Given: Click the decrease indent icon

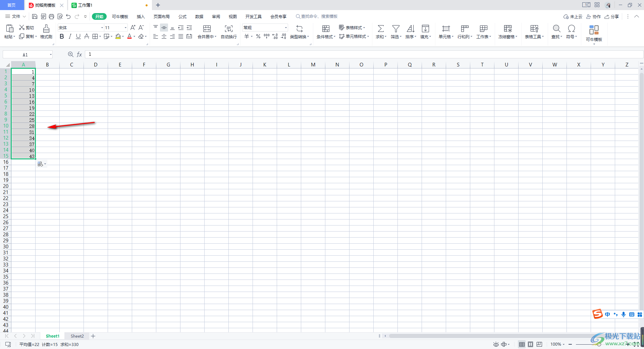Looking at the screenshot, I should pyautogui.click(x=181, y=28).
